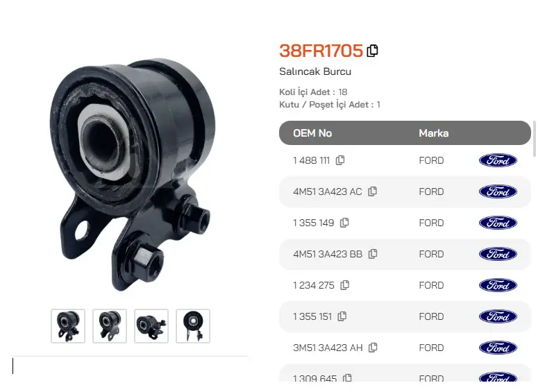Click the 38FR1705 product code text
The image size is (545, 392).
(321, 51)
